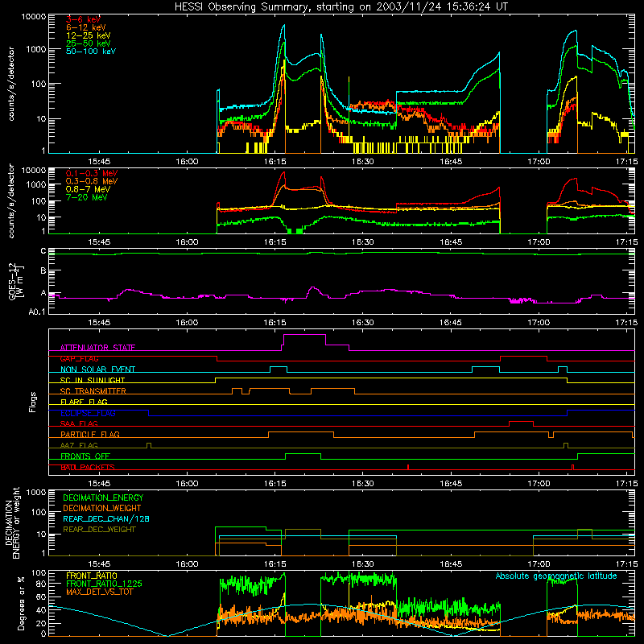Click the DECIMATION_ENERGY legend entry
Image resolution: width=644 pixels, height=644 pixels.
point(103,497)
